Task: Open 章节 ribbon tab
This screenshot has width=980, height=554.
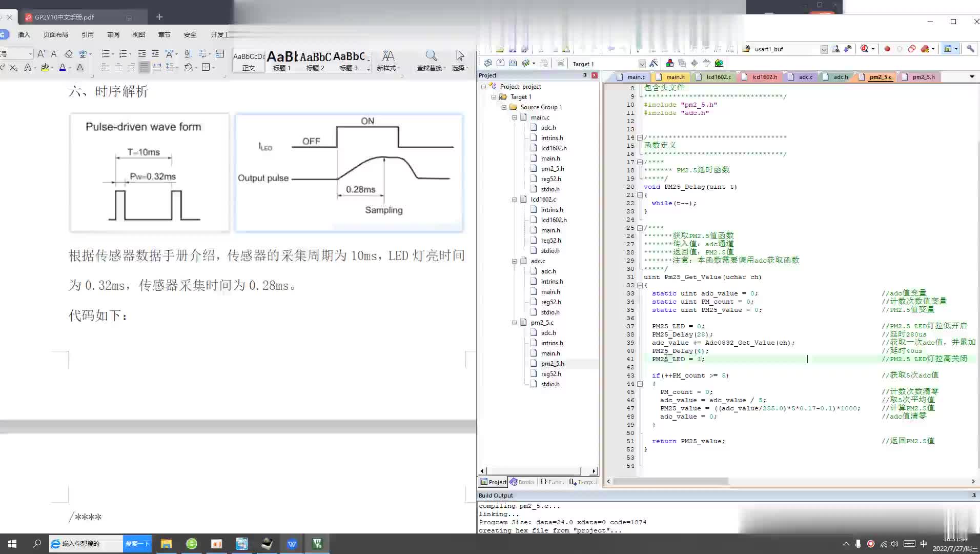Action: coord(165,35)
